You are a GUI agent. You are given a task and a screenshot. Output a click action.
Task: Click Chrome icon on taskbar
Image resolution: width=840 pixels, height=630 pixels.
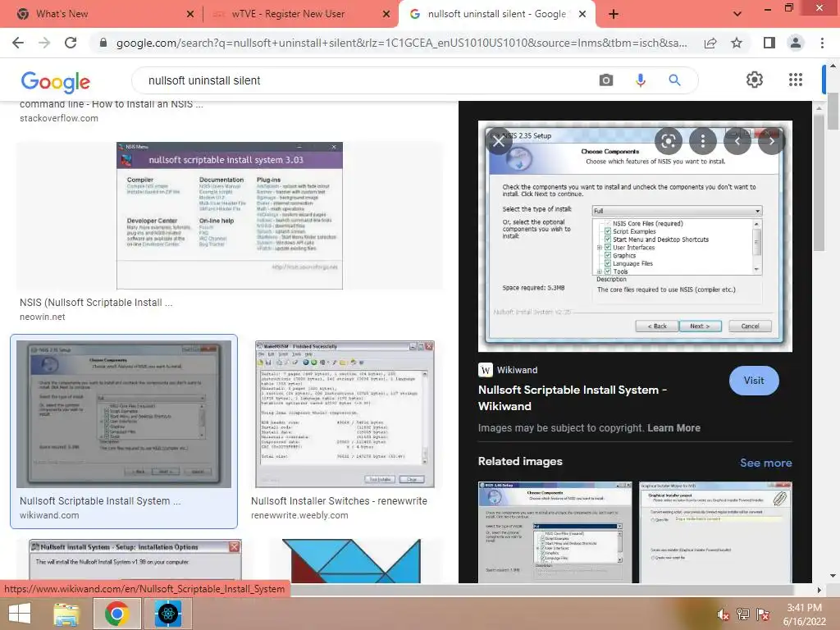(116, 614)
